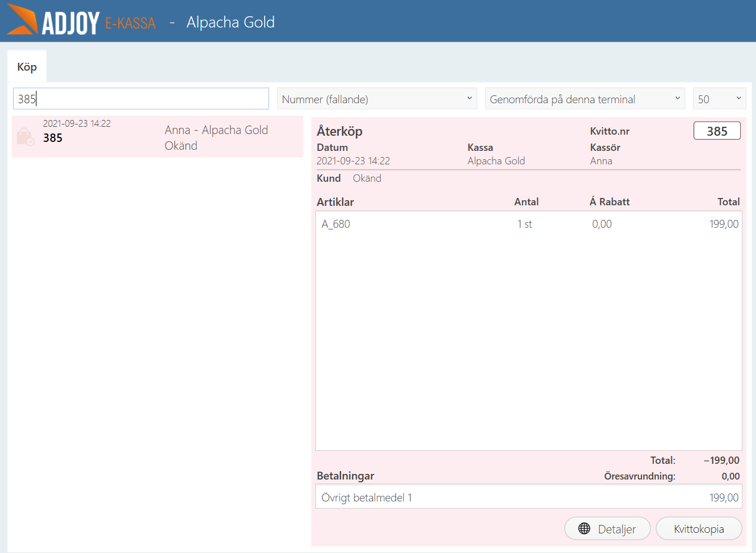Screen dimensions: 756x553
Task: Open the Köp tab
Action: [x=27, y=67]
